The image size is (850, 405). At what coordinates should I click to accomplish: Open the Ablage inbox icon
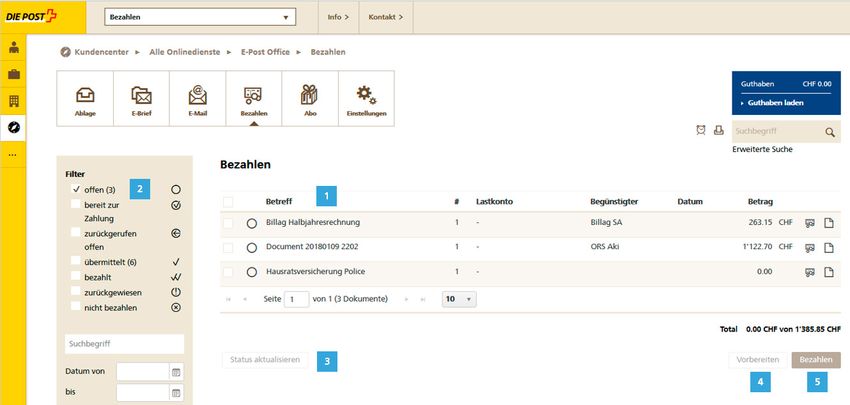(86, 98)
